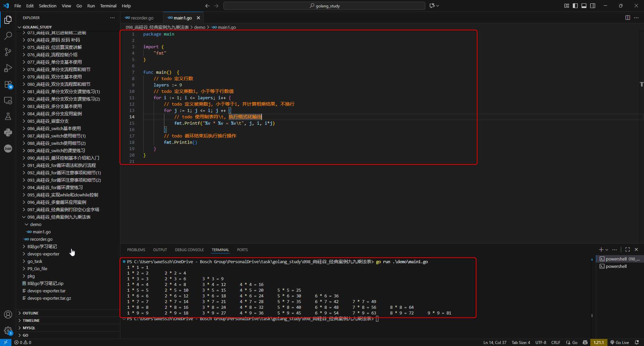Screen dimensions: 644x346
Task: Change UTF-8 file encoding
Action: pos(541,342)
